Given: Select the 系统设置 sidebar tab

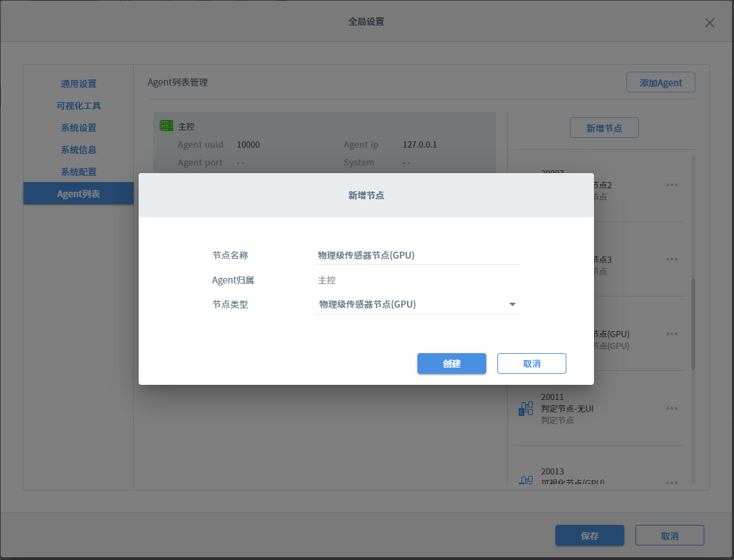Looking at the screenshot, I should (79, 128).
